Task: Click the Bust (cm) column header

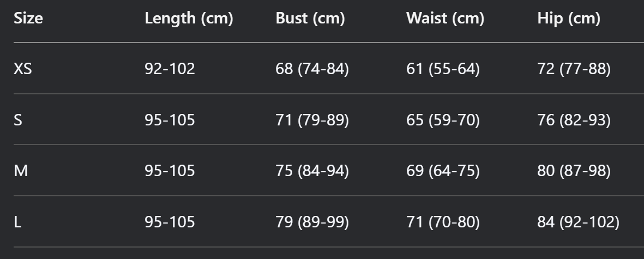Action: [x=310, y=19]
